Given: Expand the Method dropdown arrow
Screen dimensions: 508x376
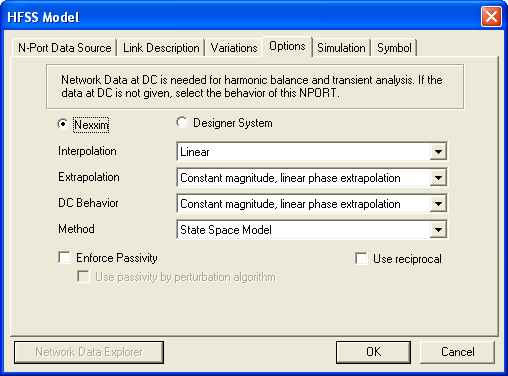Looking at the screenshot, I should pos(438,230).
